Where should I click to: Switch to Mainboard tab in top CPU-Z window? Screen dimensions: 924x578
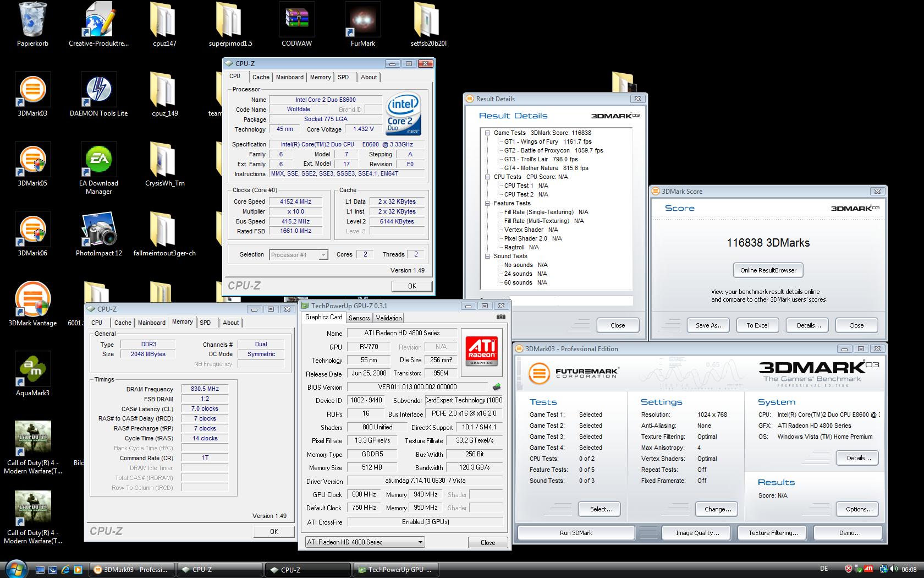(x=289, y=77)
